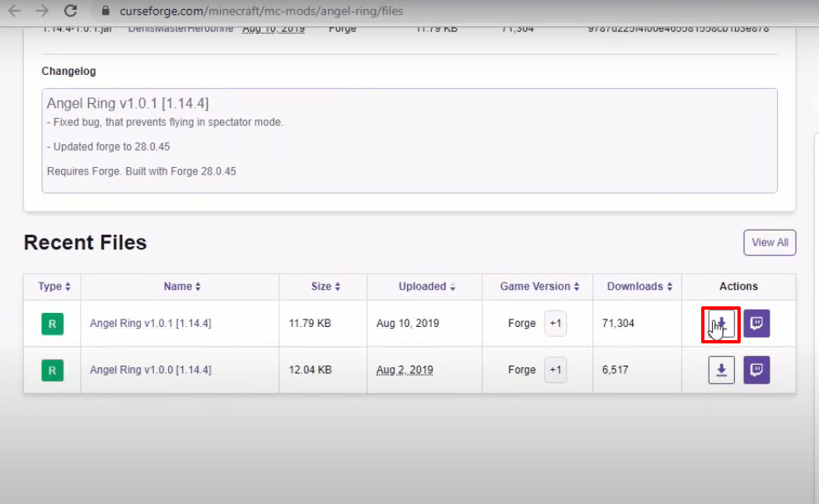Screen dimensions: 819x504
Task: Open the Angel Ring v1.0.1 [1.14.4] link
Action: (x=151, y=324)
